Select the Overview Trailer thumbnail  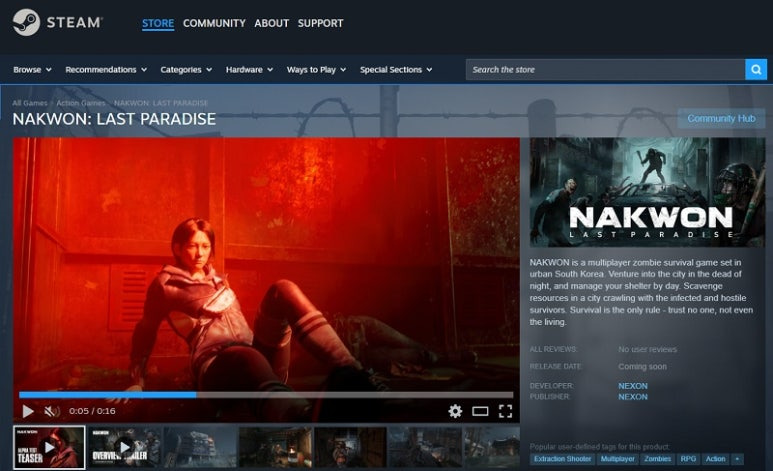pos(124,447)
